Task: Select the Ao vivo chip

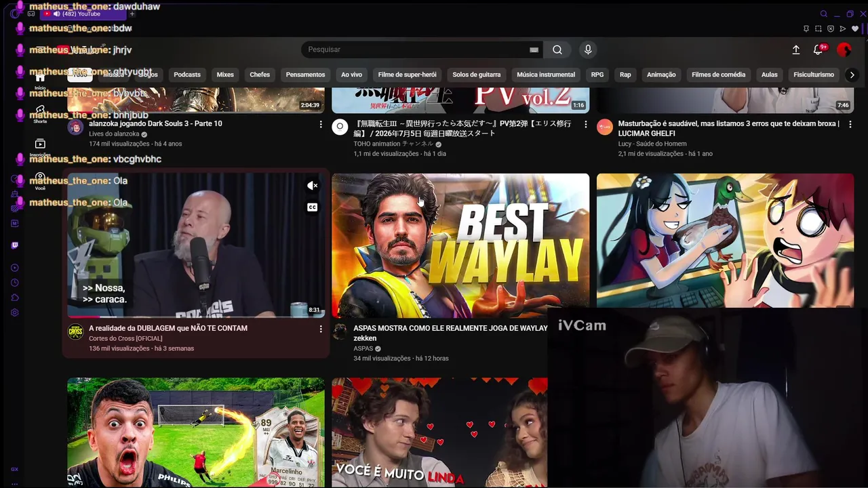Action: (x=351, y=75)
